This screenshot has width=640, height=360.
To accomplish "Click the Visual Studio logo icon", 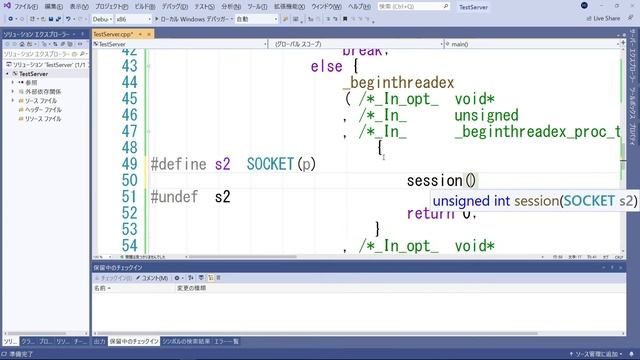I will click(x=7, y=6).
